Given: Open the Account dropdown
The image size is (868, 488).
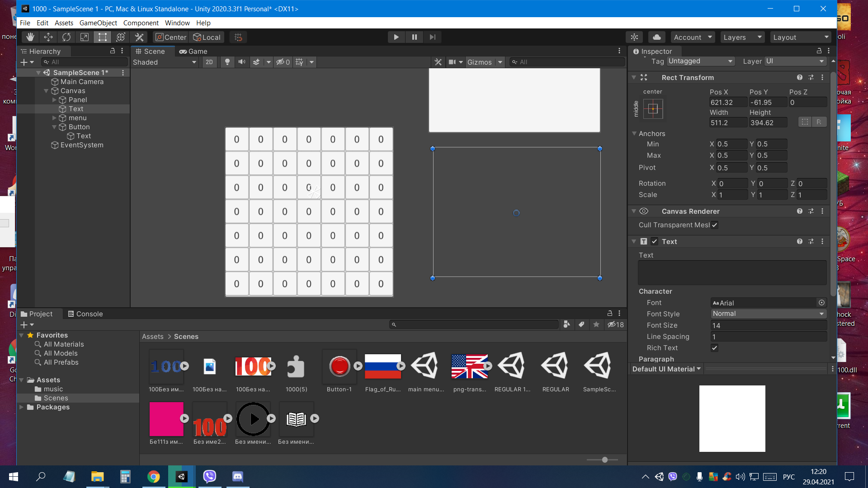Looking at the screenshot, I should click(x=693, y=37).
